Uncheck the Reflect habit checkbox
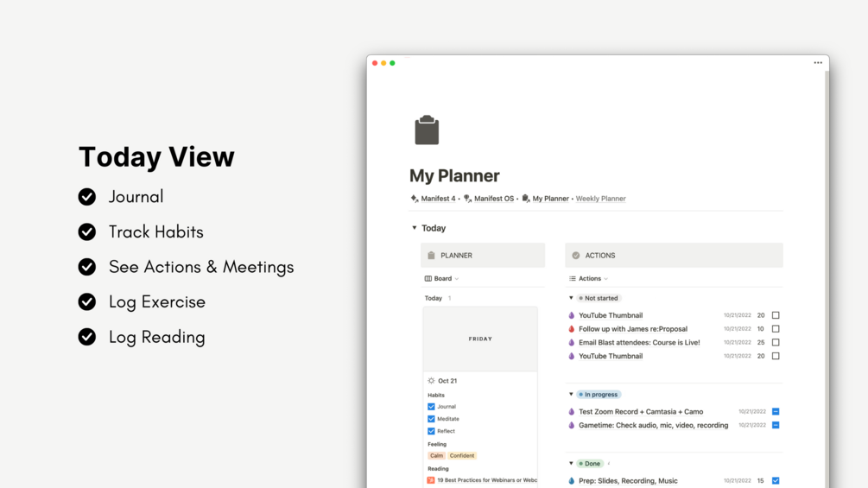 pos(431,431)
